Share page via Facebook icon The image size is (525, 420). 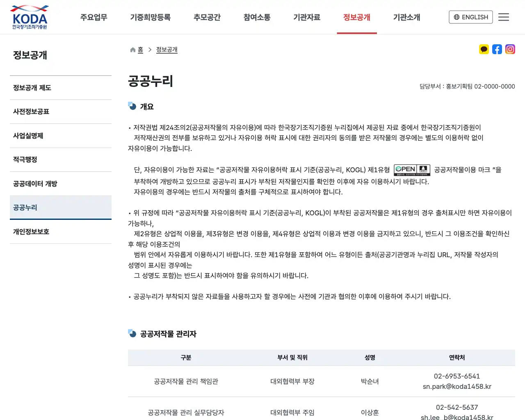coord(497,49)
